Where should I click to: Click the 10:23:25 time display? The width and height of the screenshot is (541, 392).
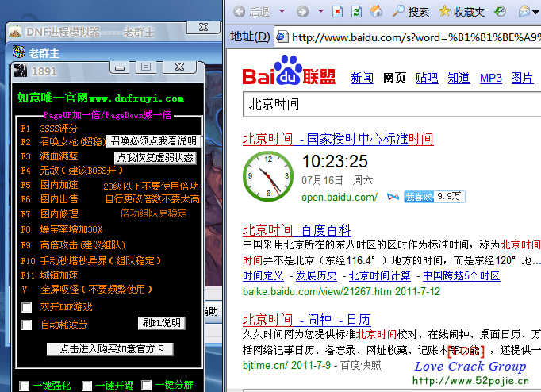coord(335,162)
